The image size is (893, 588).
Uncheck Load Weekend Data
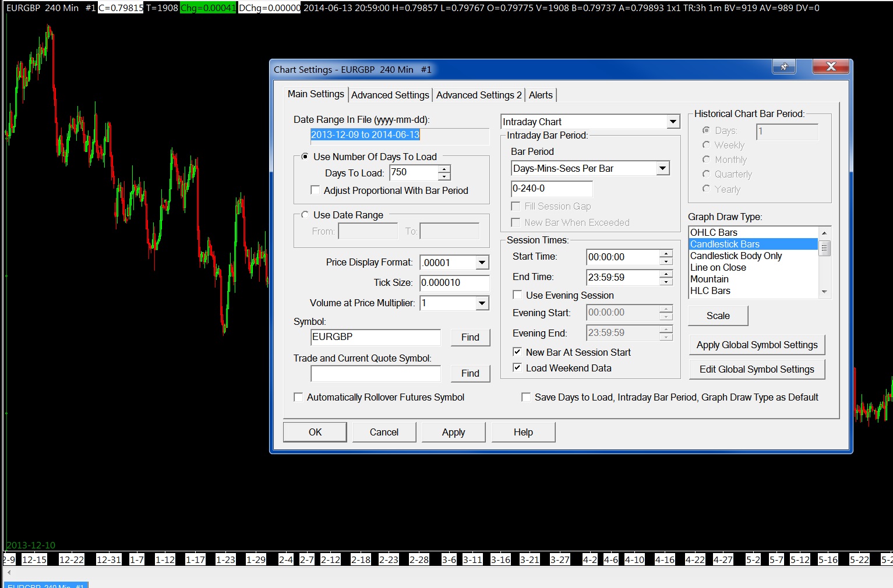(517, 368)
